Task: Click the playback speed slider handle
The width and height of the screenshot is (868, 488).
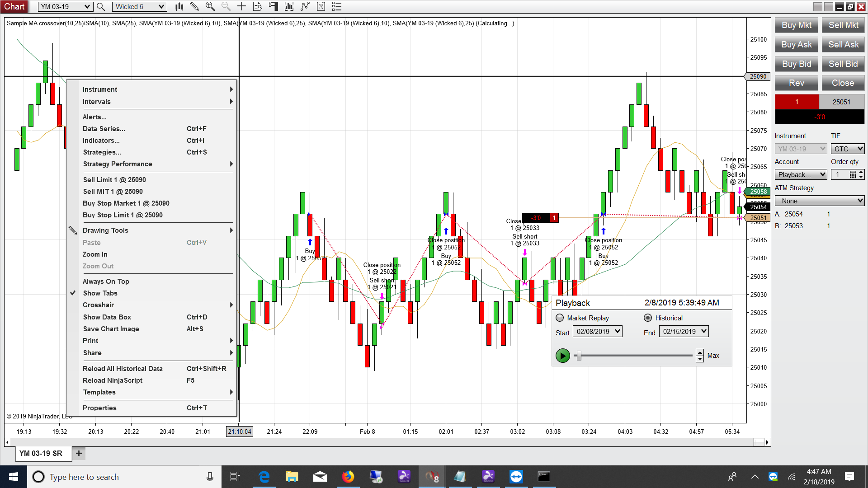Action: [x=579, y=356]
